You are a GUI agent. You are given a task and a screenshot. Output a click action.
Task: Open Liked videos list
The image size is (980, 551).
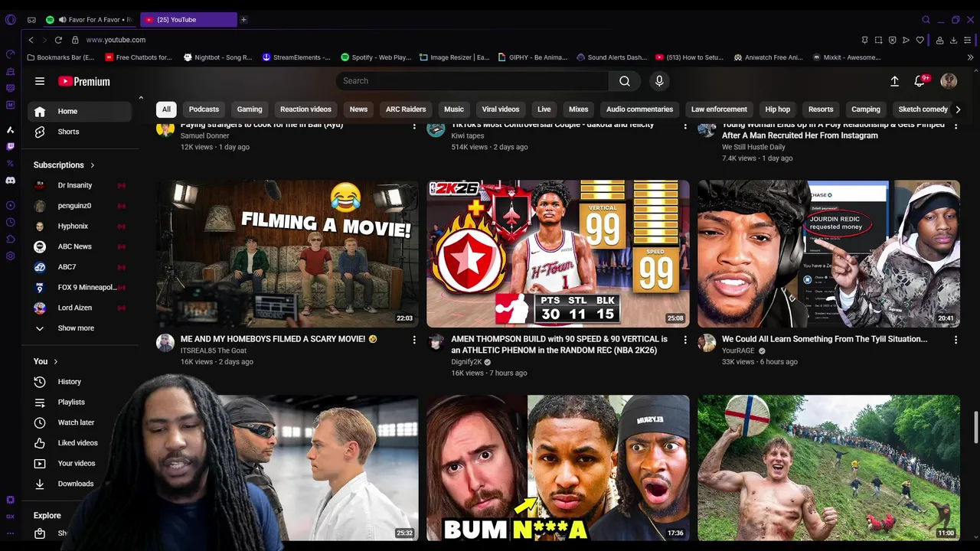tap(77, 443)
